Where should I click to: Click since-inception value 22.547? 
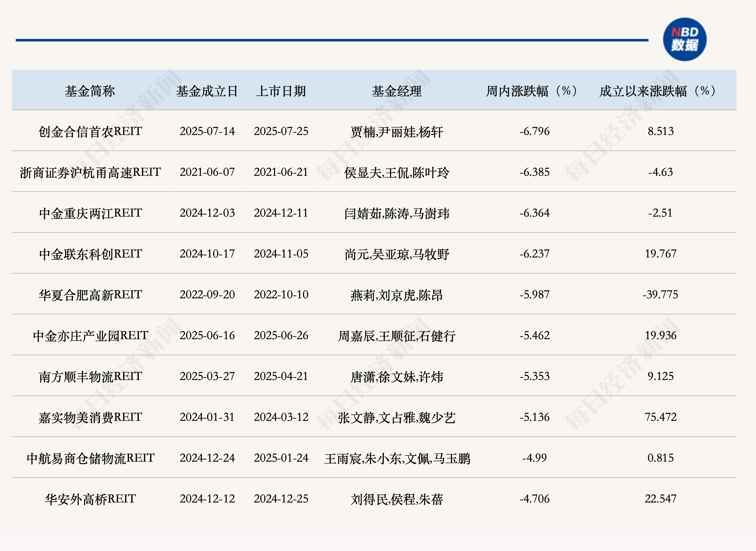[x=660, y=499]
